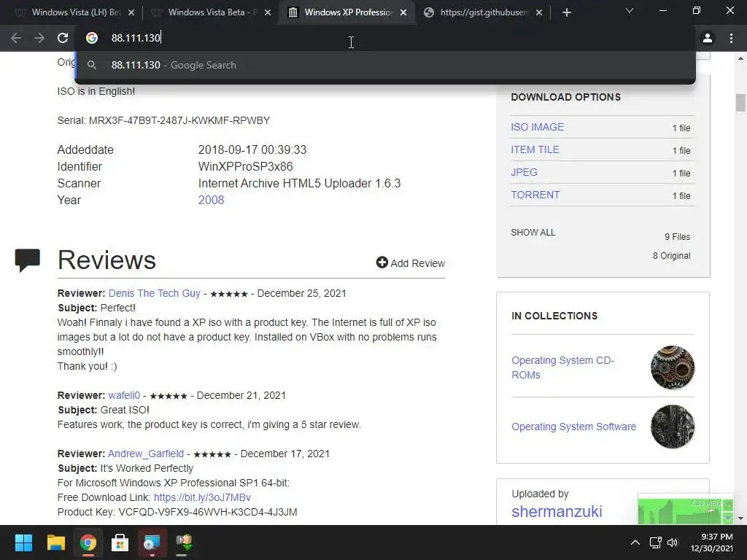
Task: Open Chrome's three-dot menu
Action: 731,38
